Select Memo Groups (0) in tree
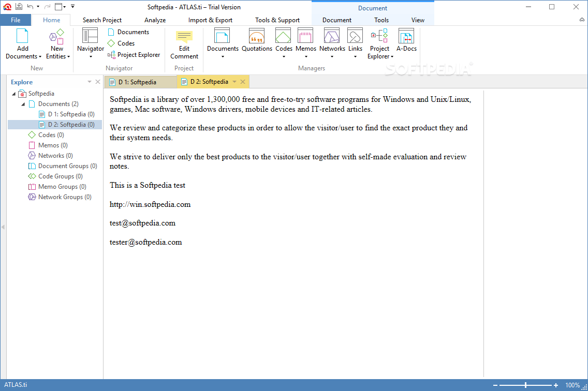Image resolution: width=588 pixels, height=391 pixels. pyautogui.click(x=57, y=187)
